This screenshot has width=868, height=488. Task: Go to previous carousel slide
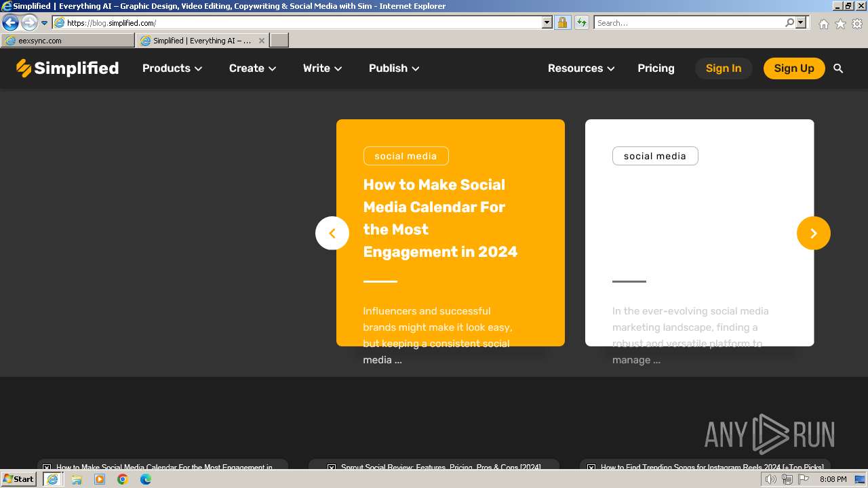[332, 233]
